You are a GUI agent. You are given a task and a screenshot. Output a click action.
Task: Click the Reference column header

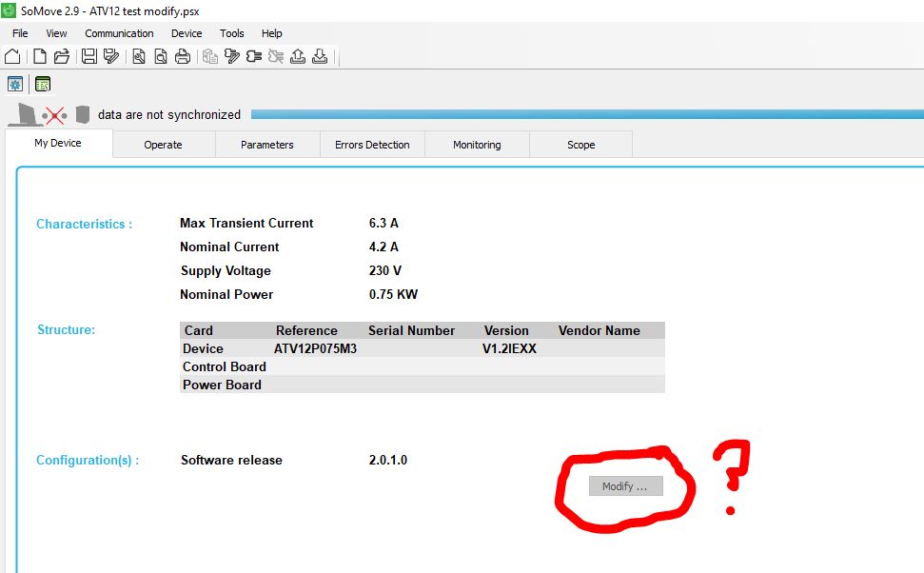coord(306,330)
